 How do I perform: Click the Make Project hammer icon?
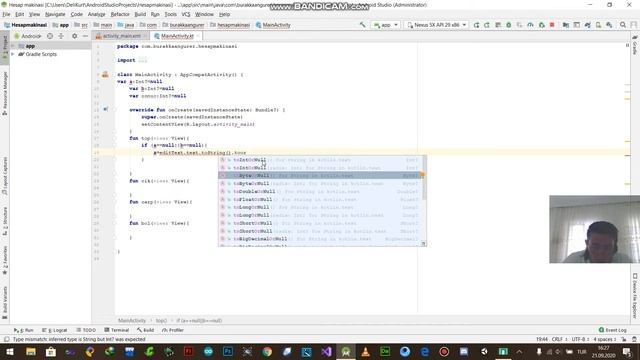tap(362, 25)
